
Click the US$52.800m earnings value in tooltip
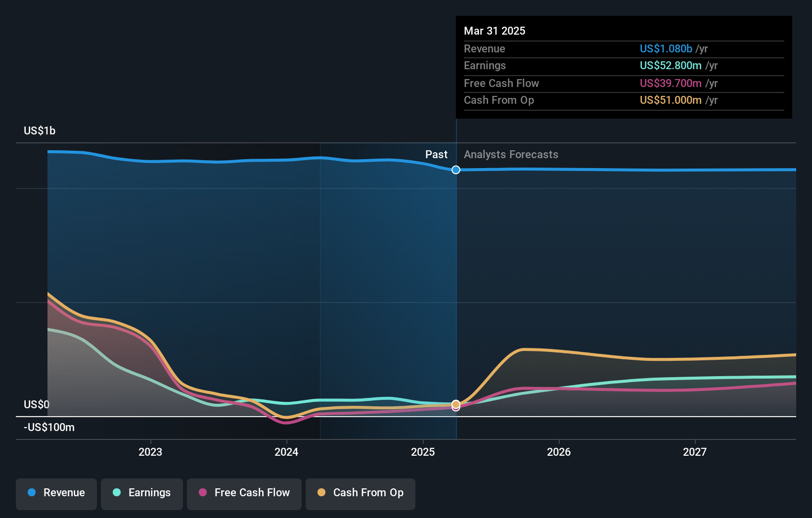[x=671, y=65]
